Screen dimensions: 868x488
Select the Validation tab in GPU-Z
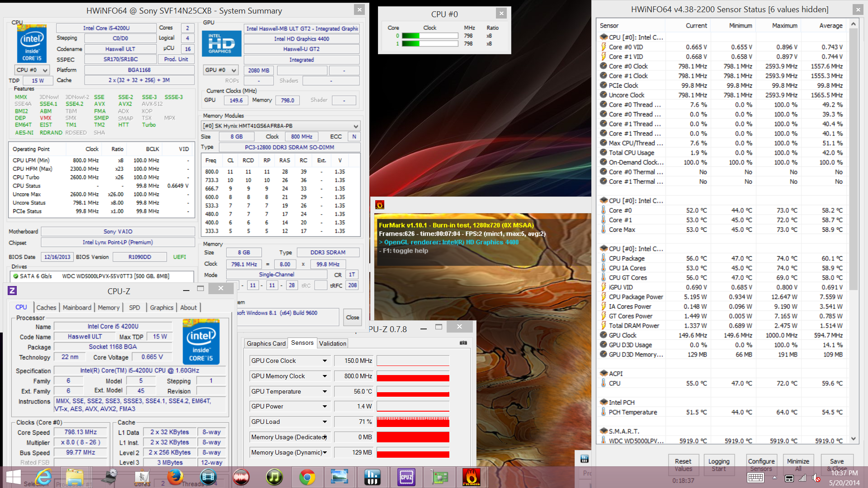pyautogui.click(x=332, y=343)
